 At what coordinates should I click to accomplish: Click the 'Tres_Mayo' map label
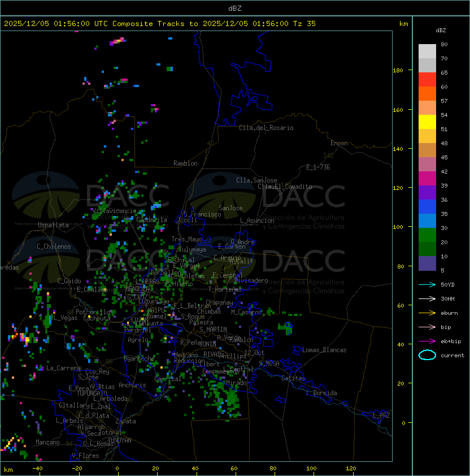click(x=186, y=239)
